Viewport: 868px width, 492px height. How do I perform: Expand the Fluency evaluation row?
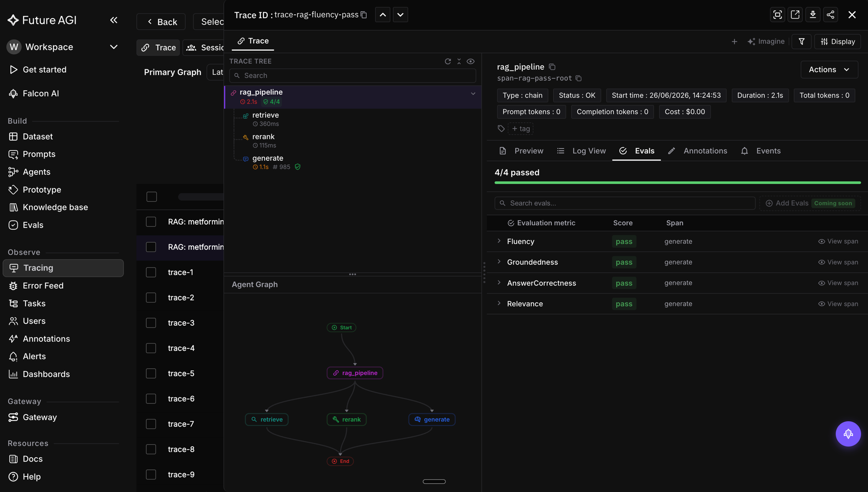point(499,241)
